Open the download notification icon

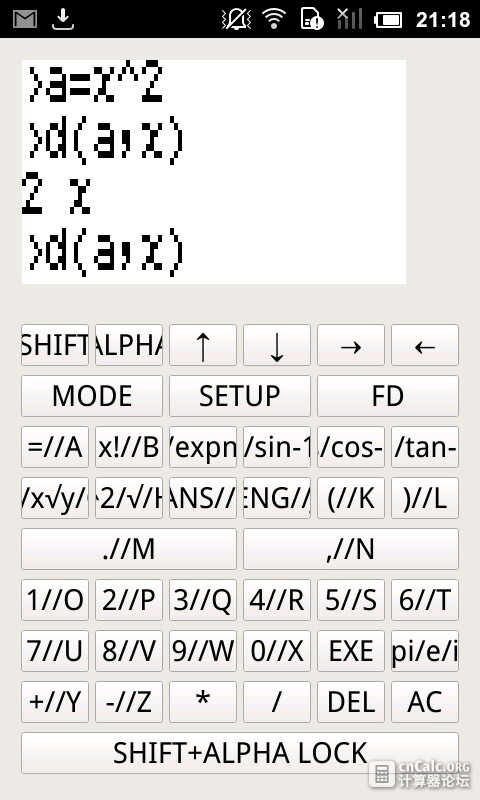tap(63, 19)
